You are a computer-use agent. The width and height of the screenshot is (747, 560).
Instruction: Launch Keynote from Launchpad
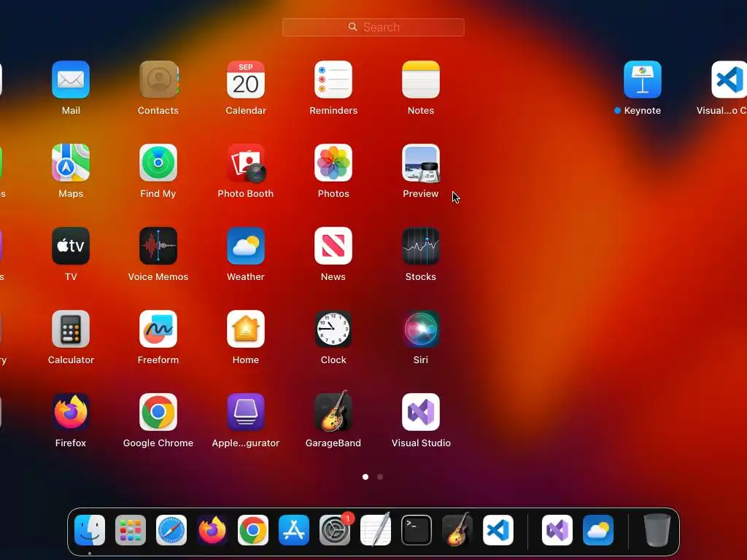642,79
